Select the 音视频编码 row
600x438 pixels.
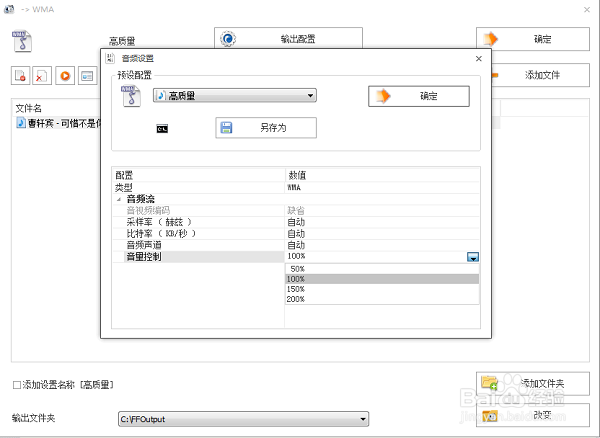click(x=295, y=210)
